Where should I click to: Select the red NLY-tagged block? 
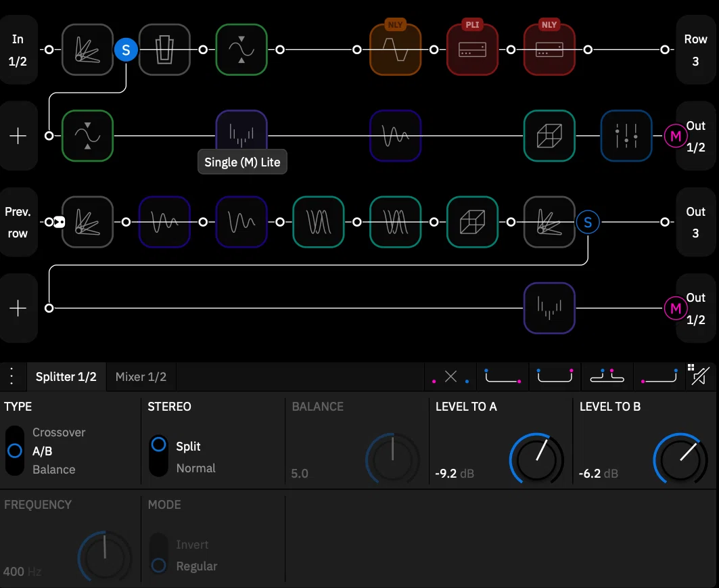(x=549, y=49)
